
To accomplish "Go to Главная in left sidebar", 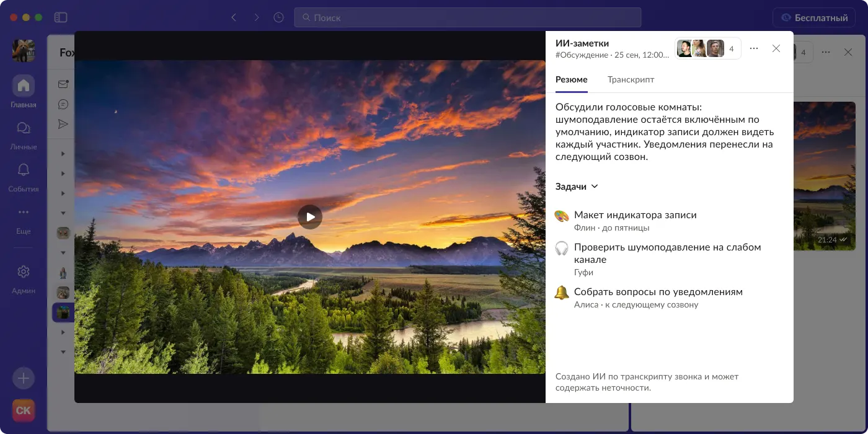I will [x=24, y=92].
